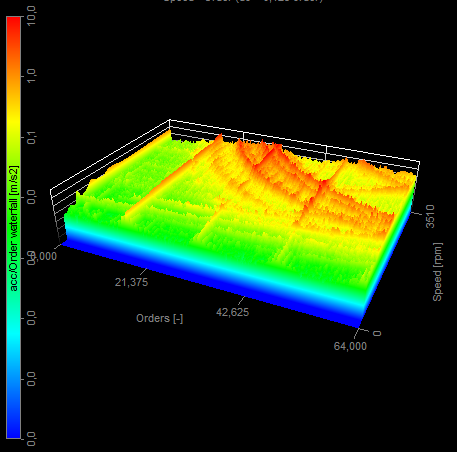Click the color gradient scale bar
The width and height of the screenshot is (457, 452).
(13, 227)
